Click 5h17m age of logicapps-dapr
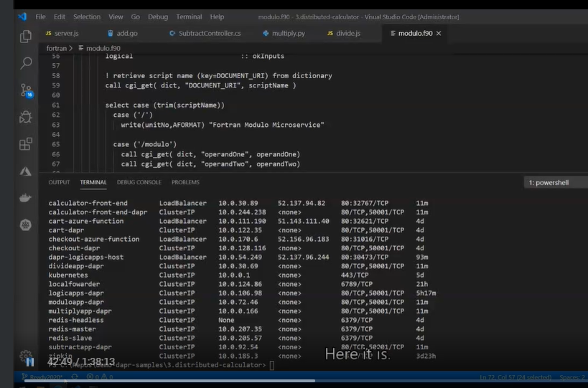 (426, 293)
